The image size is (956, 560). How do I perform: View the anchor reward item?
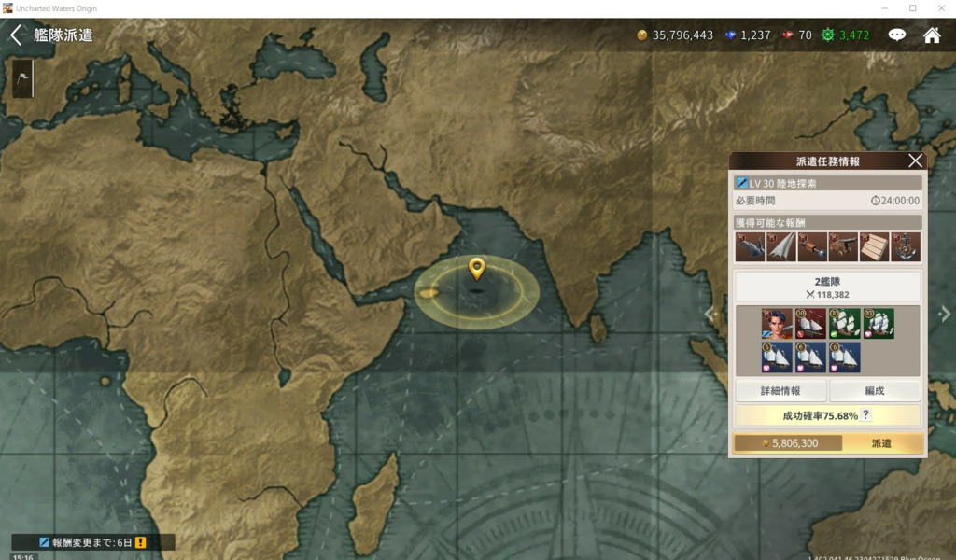(906, 246)
